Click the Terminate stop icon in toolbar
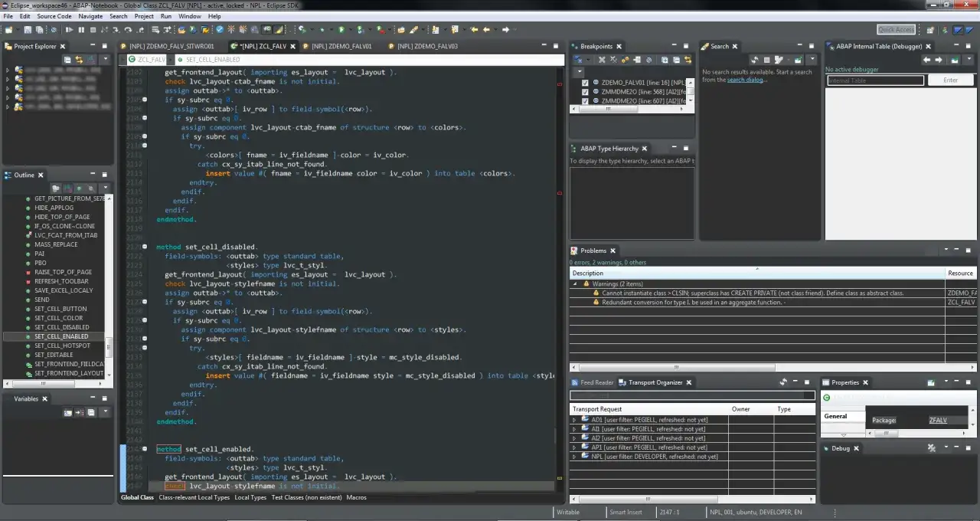Screen dimensions: 980x521 pyautogui.click(x=93, y=30)
